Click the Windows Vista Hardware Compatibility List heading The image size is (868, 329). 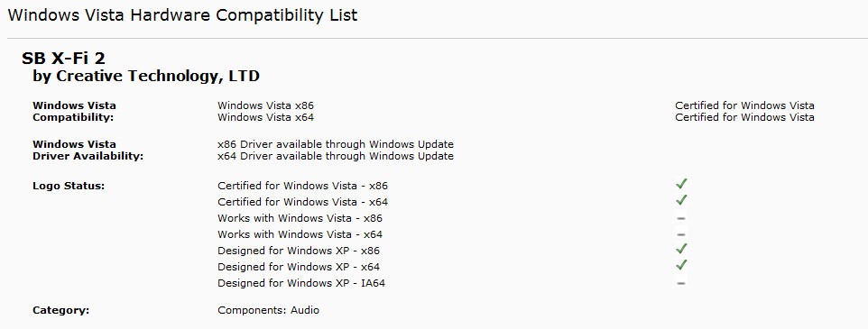(182, 15)
